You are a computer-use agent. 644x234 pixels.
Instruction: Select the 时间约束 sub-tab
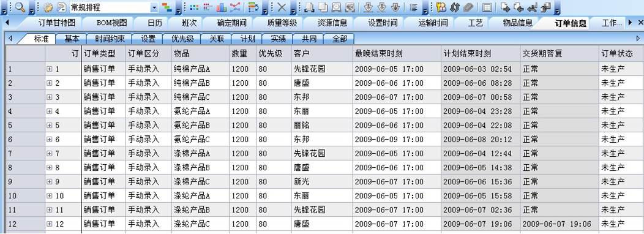click(110, 39)
